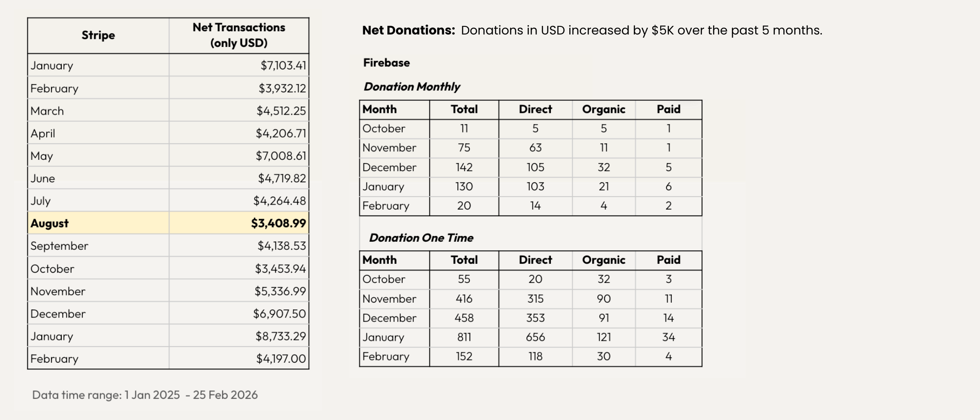
Task: Click the 353 Direct value for December
Action: pyautogui.click(x=535, y=318)
